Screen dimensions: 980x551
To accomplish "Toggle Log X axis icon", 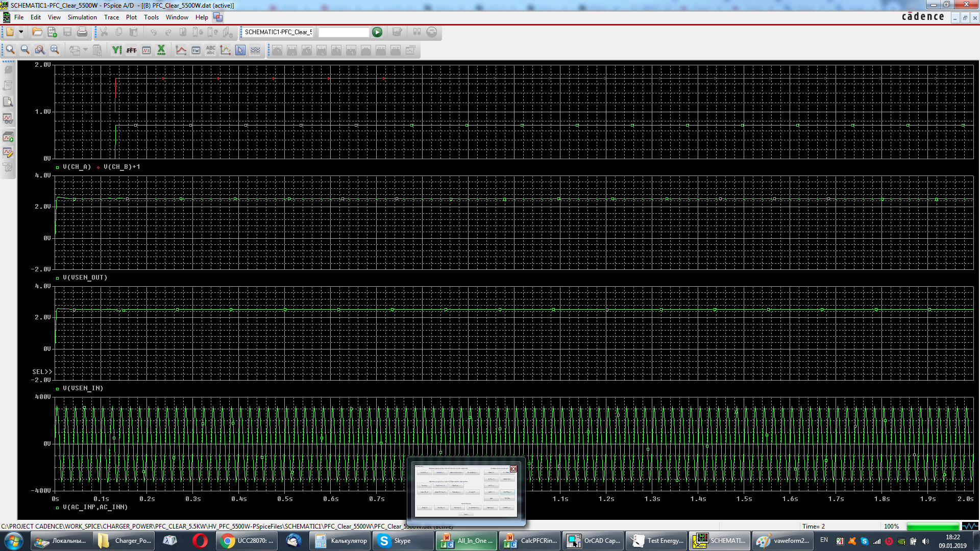I will coord(161,50).
